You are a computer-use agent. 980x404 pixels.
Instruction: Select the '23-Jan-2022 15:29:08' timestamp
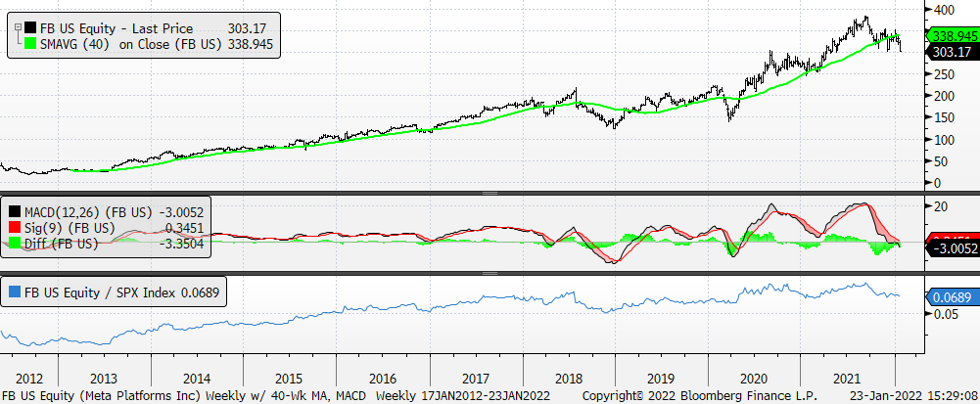coord(913,396)
